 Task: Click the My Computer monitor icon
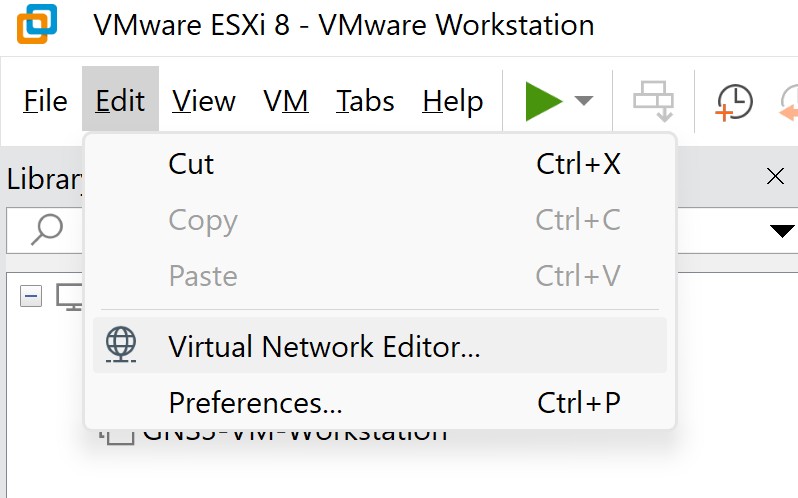click(69, 296)
